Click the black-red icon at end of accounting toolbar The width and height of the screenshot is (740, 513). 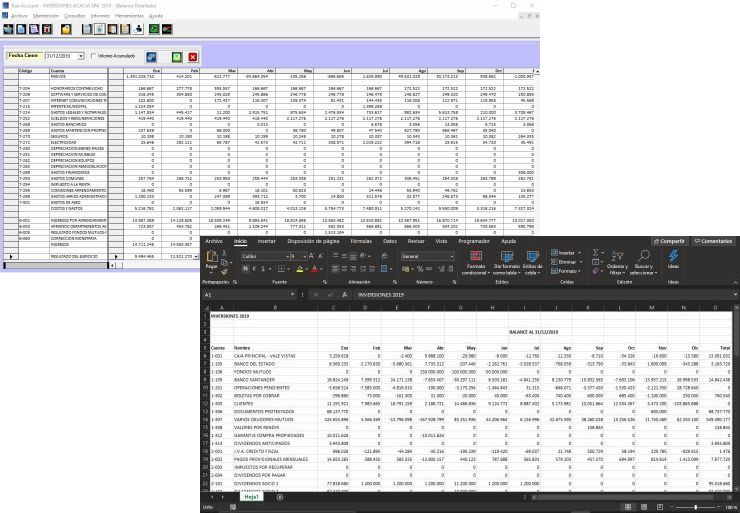point(167,29)
